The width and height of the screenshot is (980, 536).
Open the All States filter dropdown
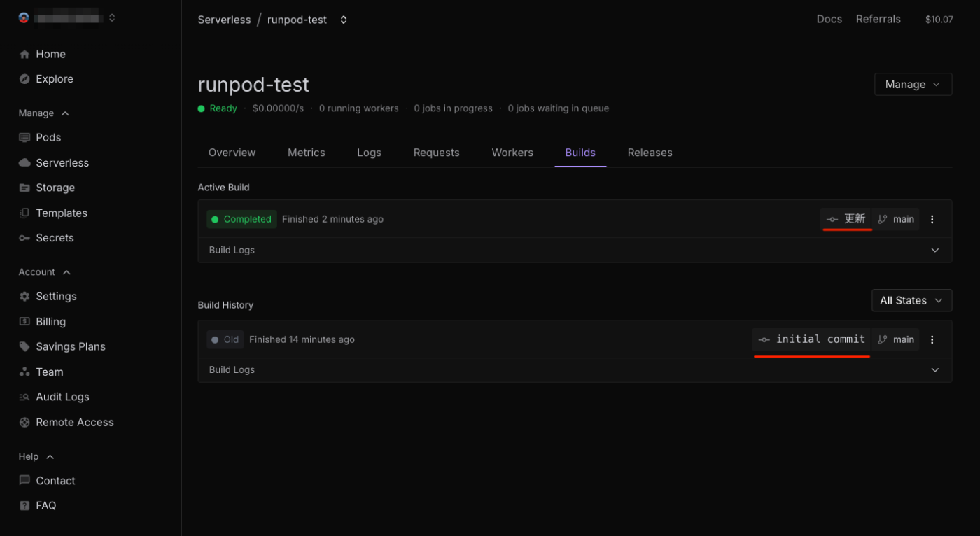[x=911, y=300]
